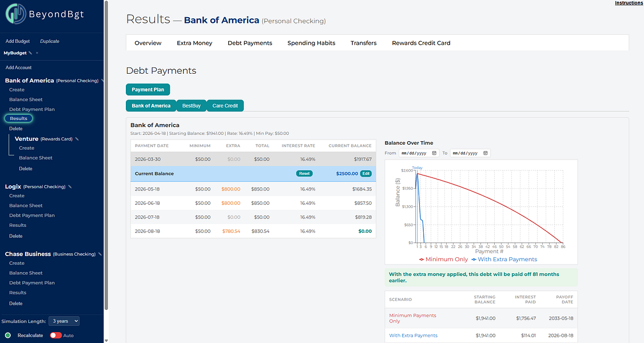Edit the Logix account pencil icon
The width and height of the screenshot is (644, 343).
pyautogui.click(x=70, y=187)
